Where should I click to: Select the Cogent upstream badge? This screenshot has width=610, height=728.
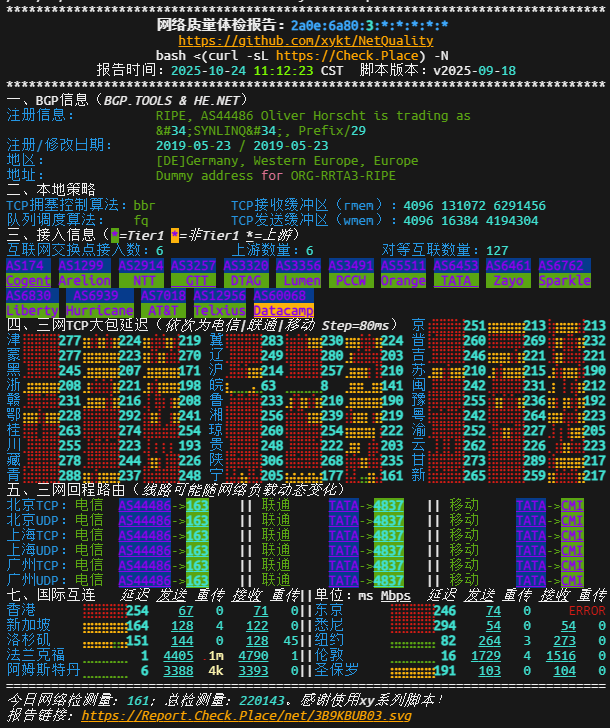28,281
